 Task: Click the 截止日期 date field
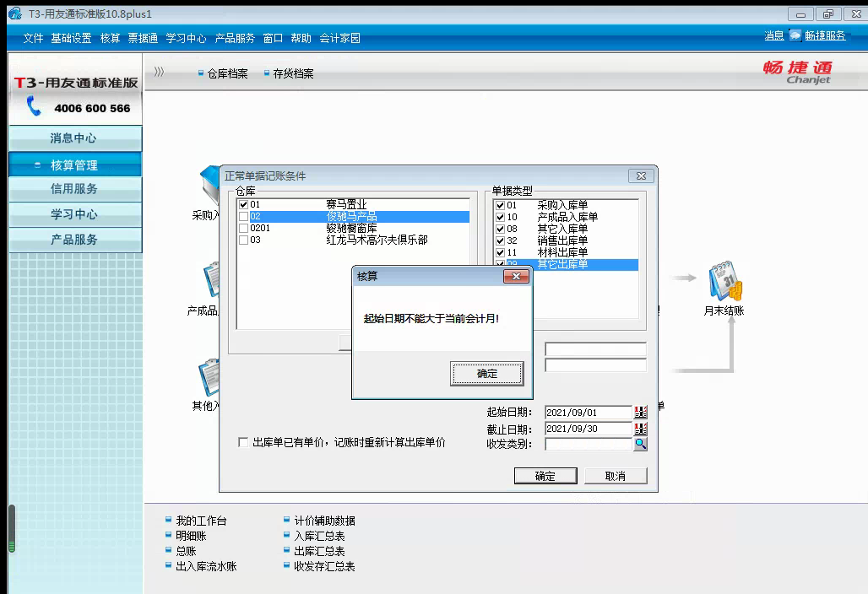coord(589,429)
